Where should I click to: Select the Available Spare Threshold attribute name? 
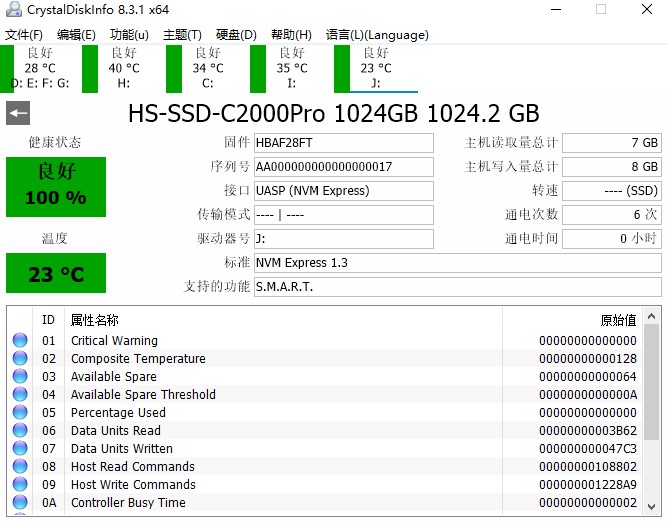coord(143,394)
